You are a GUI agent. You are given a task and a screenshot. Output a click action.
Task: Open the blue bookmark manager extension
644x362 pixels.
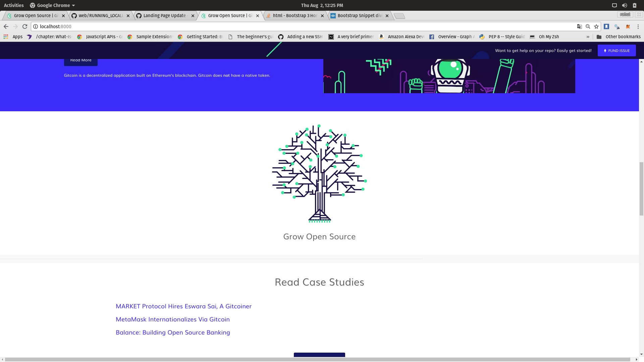pos(607,26)
